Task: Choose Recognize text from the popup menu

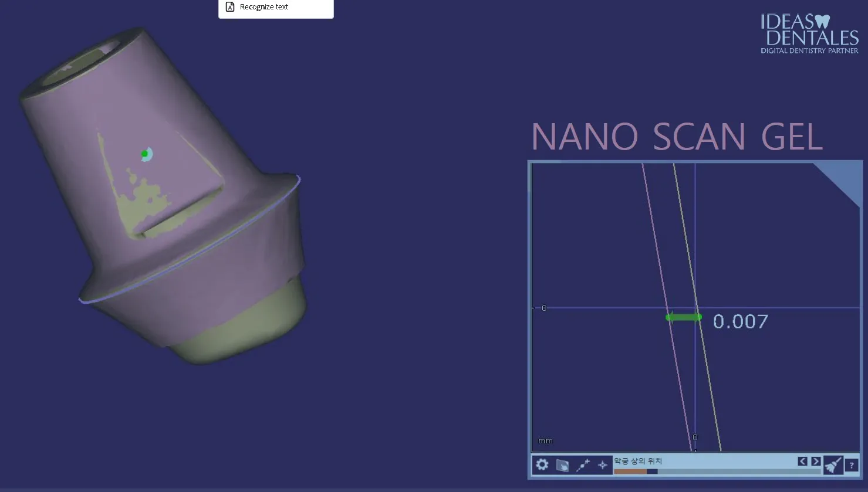Action: point(264,7)
